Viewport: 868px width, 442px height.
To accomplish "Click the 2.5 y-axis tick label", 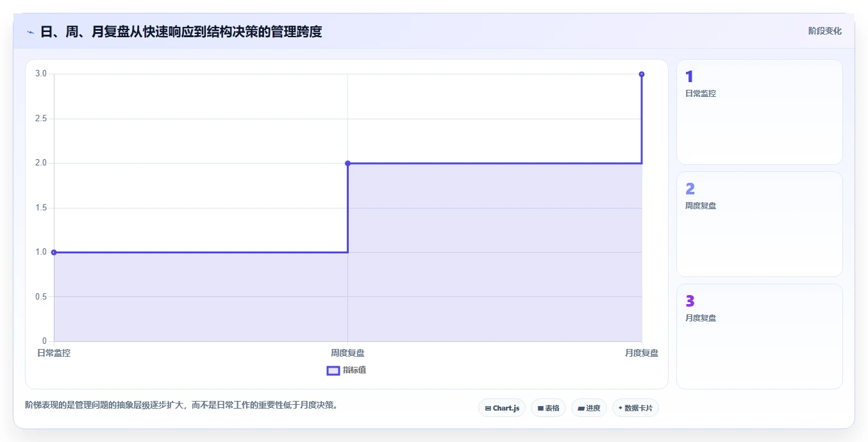I will point(41,119).
